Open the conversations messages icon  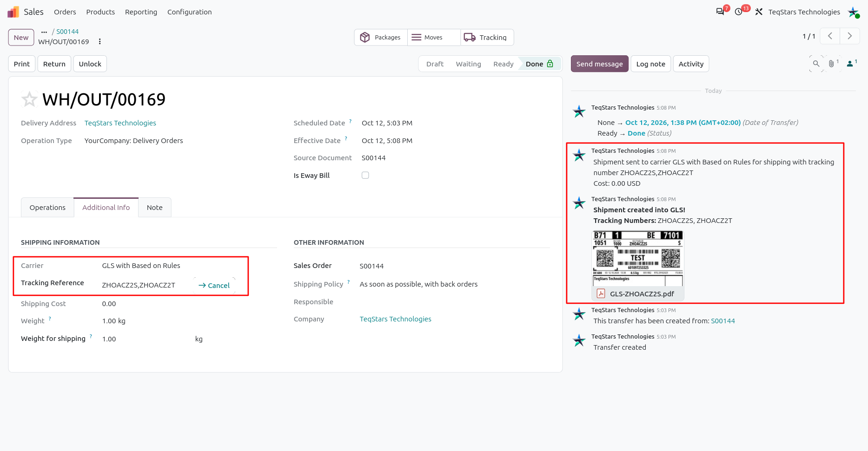[x=720, y=12]
